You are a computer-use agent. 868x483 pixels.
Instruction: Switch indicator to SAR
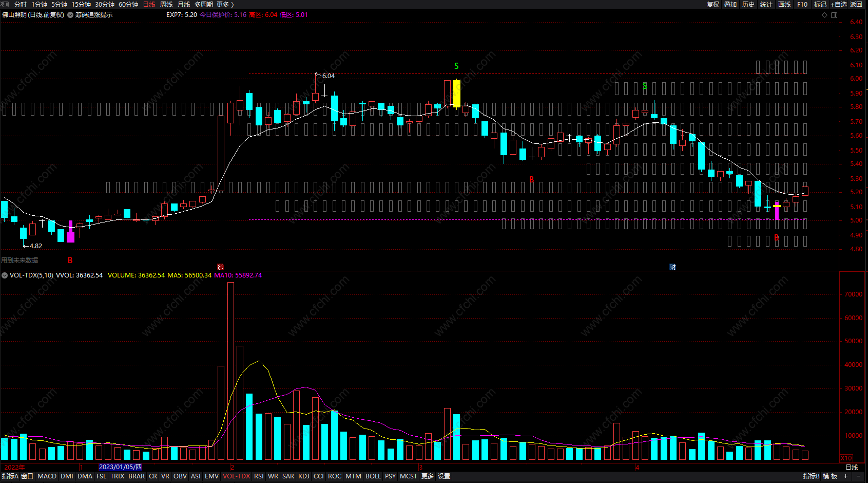(x=288, y=476)
